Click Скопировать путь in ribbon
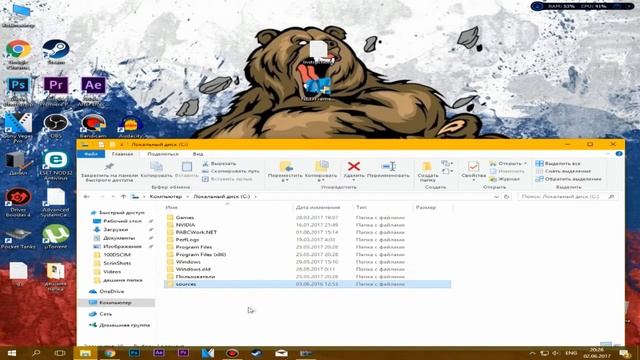This screenshot has width=640, height=360. [231, 171]
